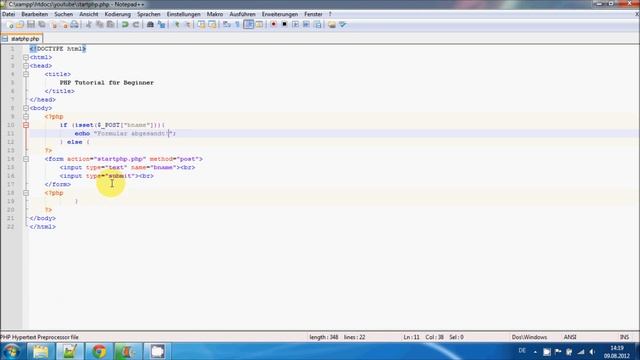Click 'PHP Tutorial für Beginner' on line 5

107,83
